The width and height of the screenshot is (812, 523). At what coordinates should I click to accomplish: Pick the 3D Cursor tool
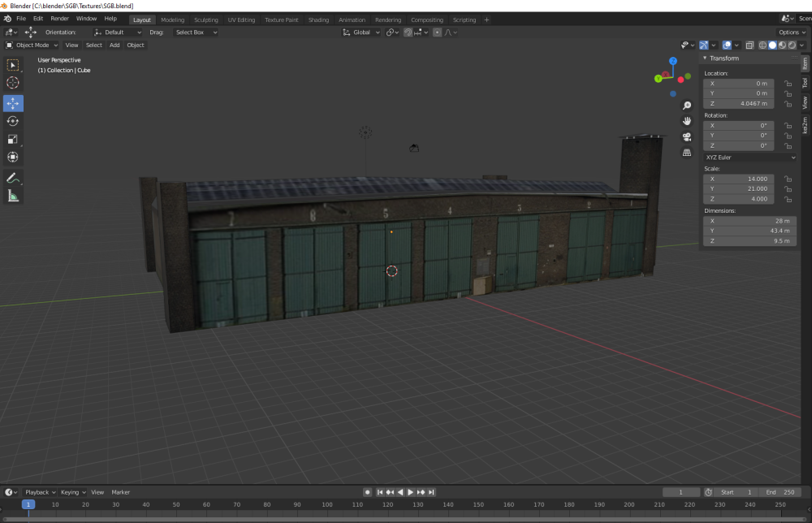coord(13,83)
